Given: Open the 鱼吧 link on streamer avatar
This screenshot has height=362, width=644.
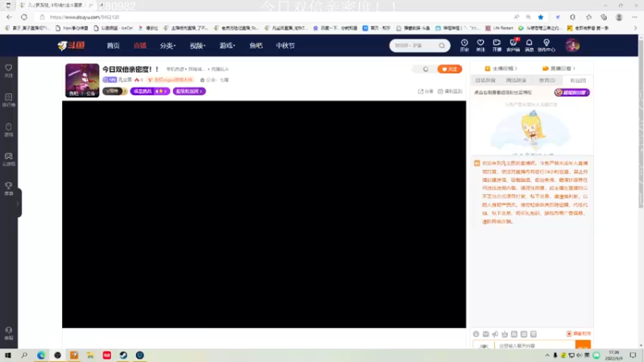Looking at the screenshot, I should [73, 93].
